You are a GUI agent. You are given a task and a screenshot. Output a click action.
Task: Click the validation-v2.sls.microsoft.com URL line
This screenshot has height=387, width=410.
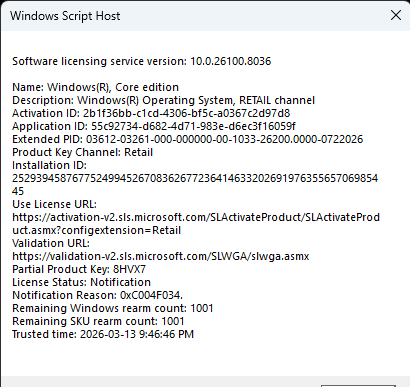pos(161,256)
